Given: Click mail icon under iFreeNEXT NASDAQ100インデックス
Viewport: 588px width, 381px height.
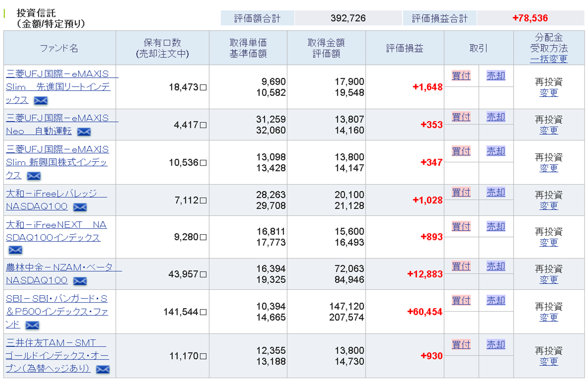Looking at the screenshot, I should (x=15, y=250).
